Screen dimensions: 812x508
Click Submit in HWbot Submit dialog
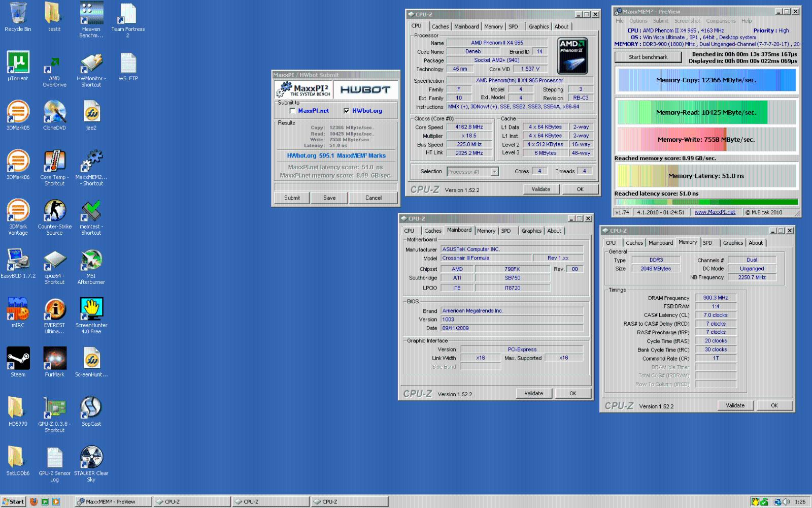pos(292,198)
